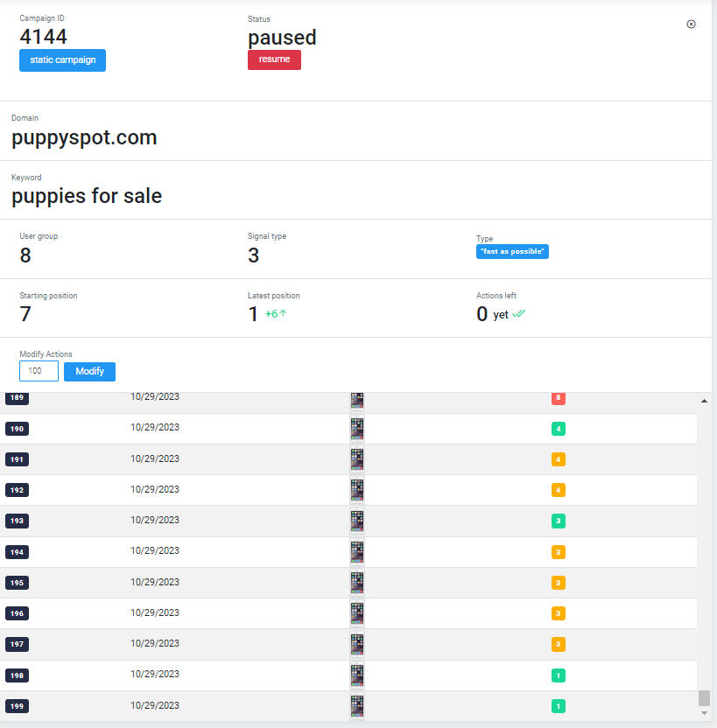Viewport: 717px width, 728px height.
Task: Click the row number badge 199
Action: [x=18, y=706]
